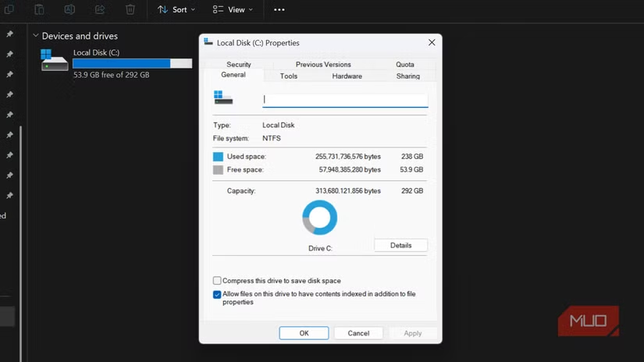Select the Local Disk (C:) drive icon

click(x=55, y=60)
